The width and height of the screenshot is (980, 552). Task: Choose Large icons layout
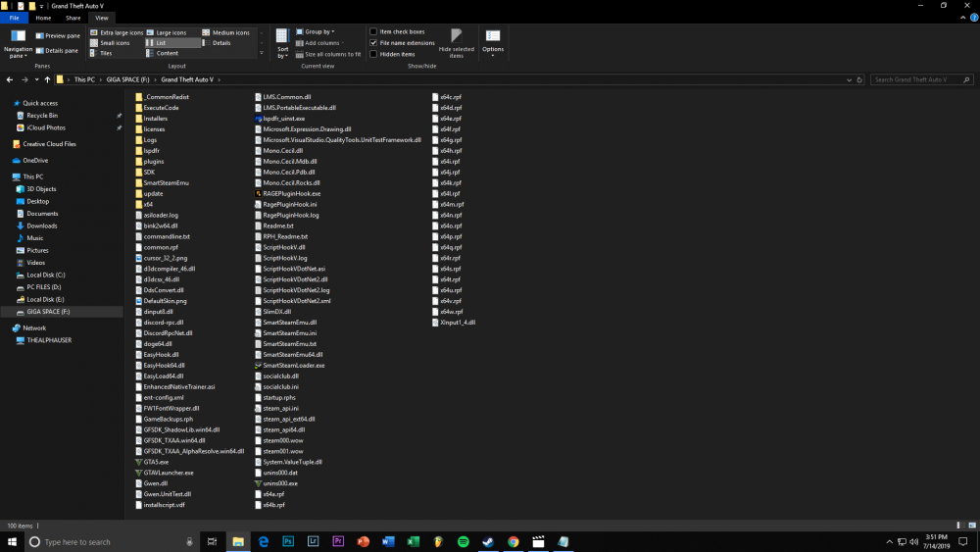(x=167, y=32)
